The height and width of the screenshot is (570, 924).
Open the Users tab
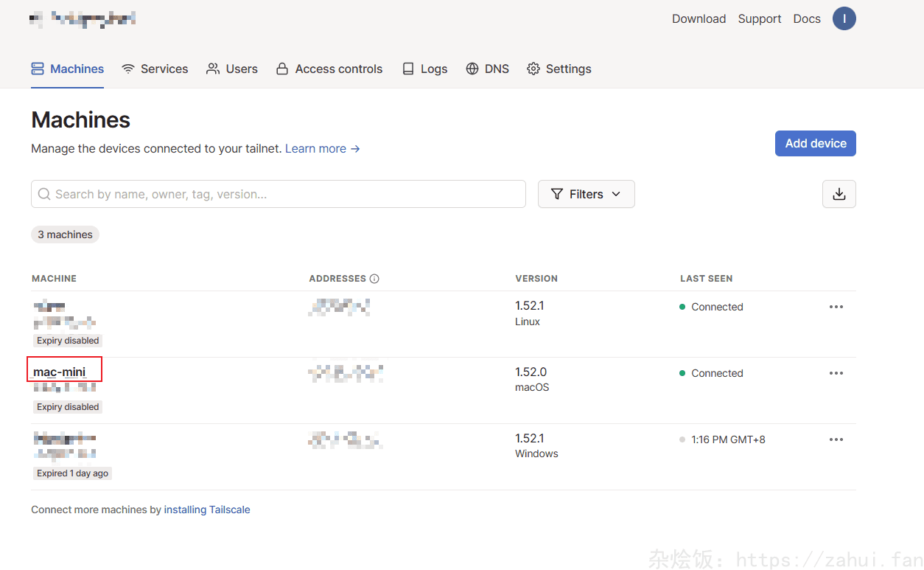[232, 69]
